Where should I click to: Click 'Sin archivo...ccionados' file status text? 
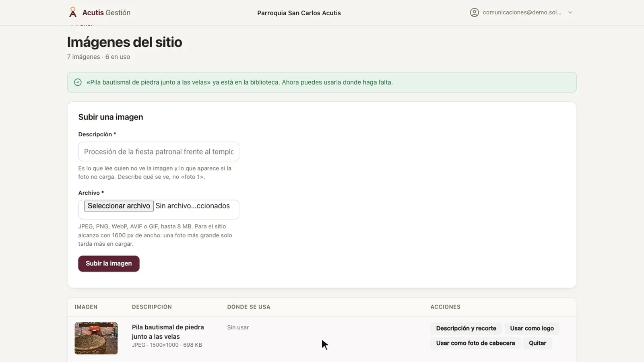click(x=193, y=206)
